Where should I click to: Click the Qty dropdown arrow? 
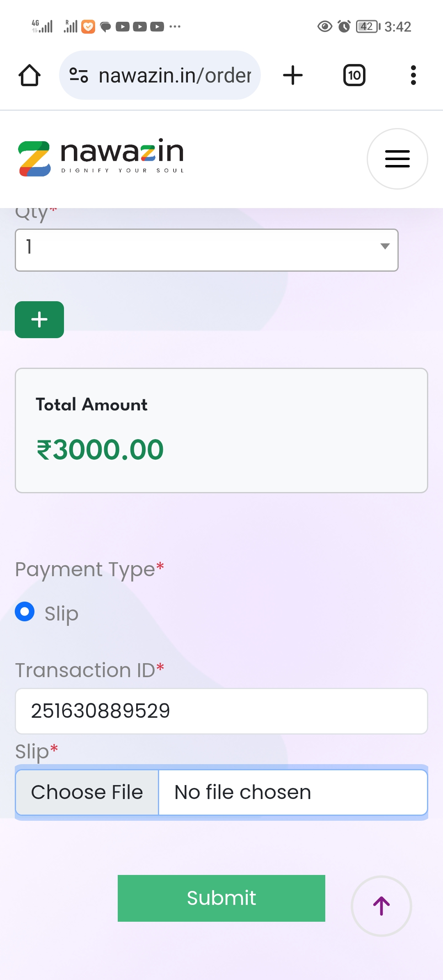(x=385, y=246)
